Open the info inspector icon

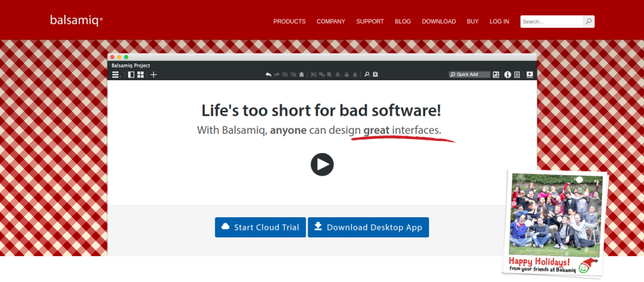508,74
